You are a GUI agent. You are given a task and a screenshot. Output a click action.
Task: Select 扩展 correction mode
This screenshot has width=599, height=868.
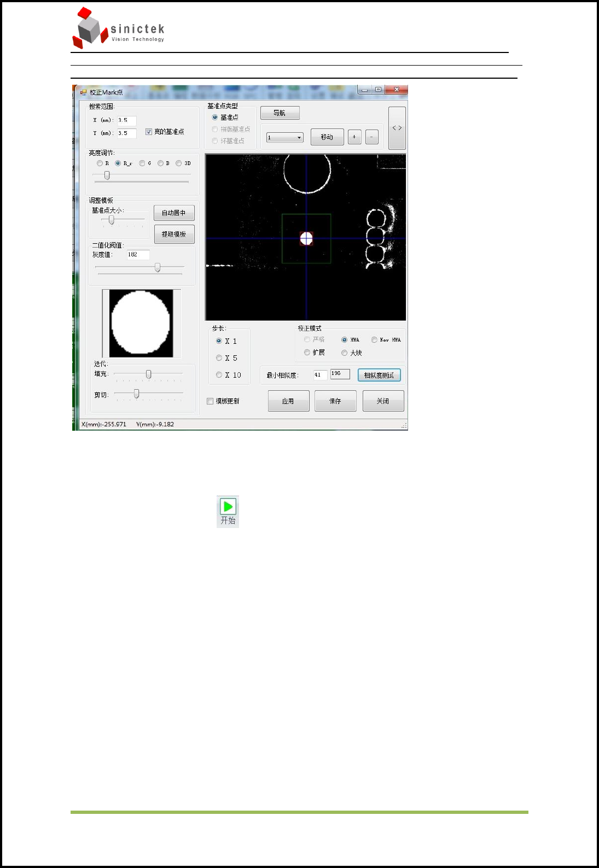pyautogui.click(x=307, y=353)
